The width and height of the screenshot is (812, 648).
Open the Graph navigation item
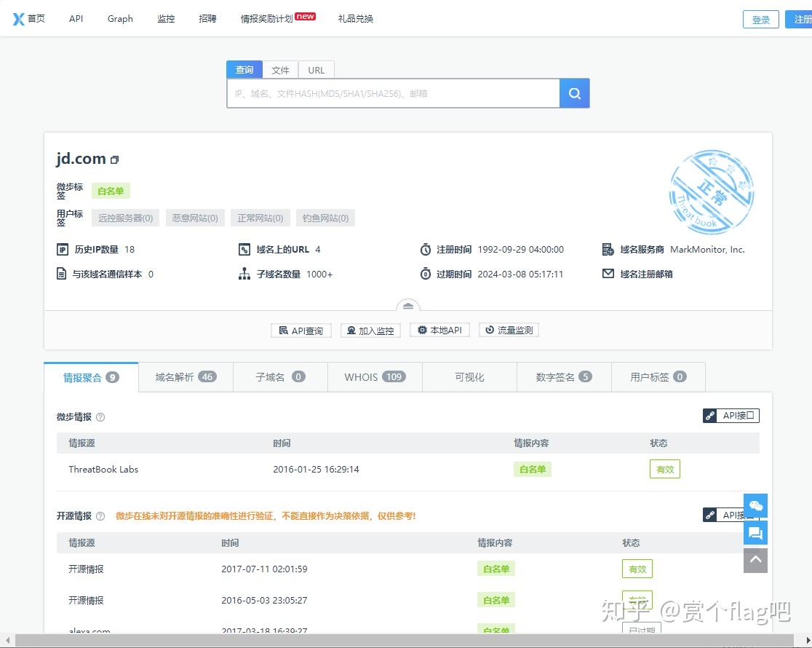tap(120, 19)
